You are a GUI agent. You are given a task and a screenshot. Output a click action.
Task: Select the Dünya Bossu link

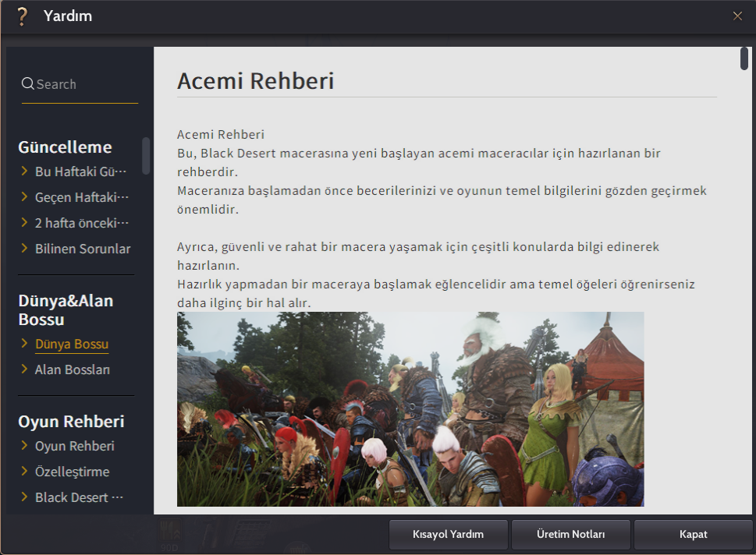(72, 344)
